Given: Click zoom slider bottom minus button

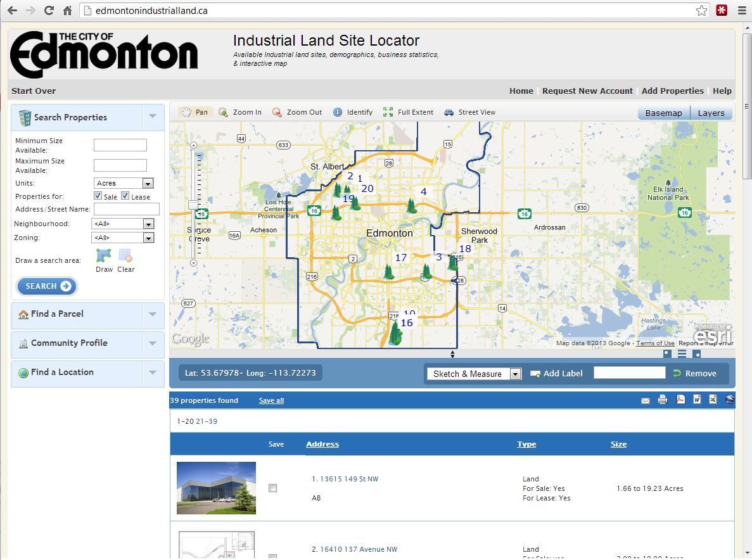Looking at the screenshot, I should coord(193,263).
